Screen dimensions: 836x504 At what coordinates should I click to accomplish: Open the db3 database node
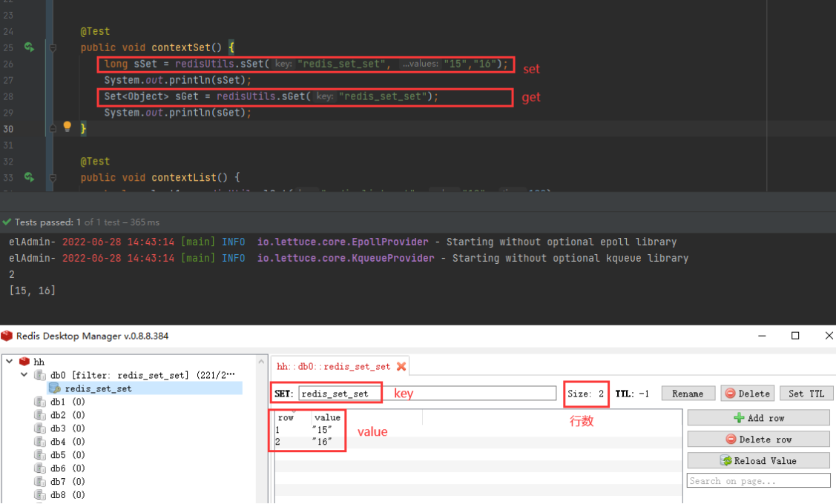(68, 428)
